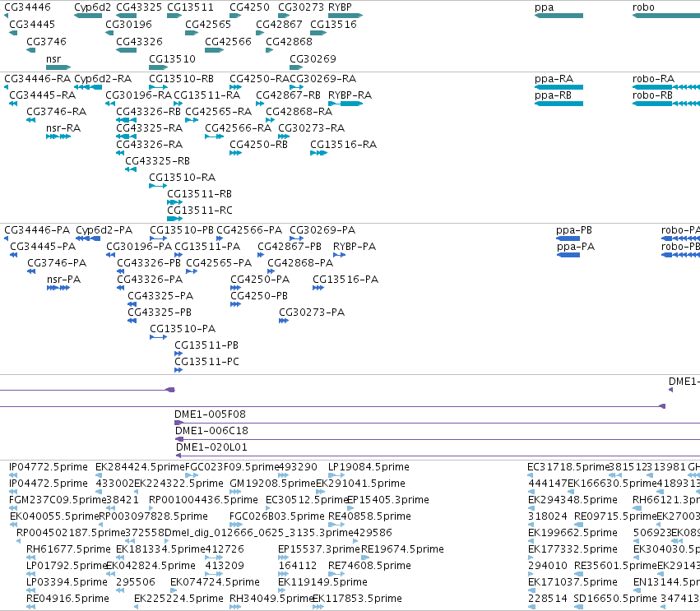Click the CG43326 gene label
700x611 pixels.
pos(139,41)
